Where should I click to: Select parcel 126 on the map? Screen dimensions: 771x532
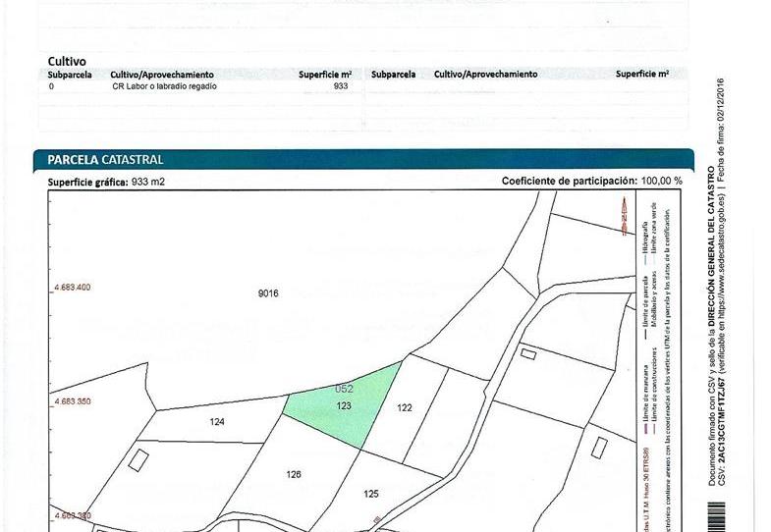click(293, 474)
